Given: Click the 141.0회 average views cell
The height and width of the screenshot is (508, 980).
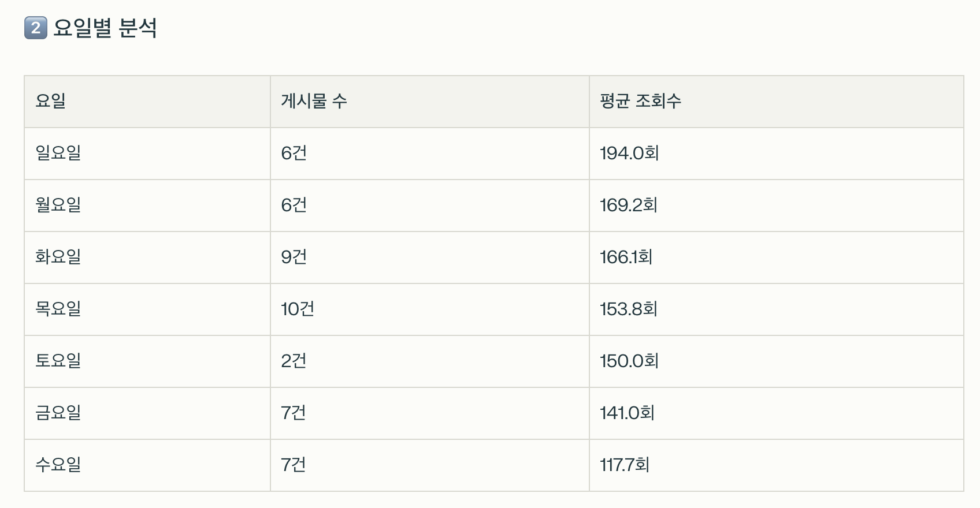Looking at the screenshot, I should (627, 413).
